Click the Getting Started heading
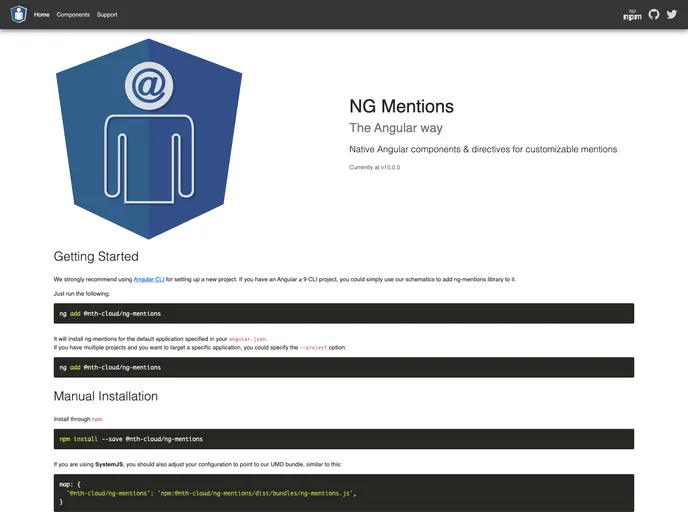 coord(96,257)
